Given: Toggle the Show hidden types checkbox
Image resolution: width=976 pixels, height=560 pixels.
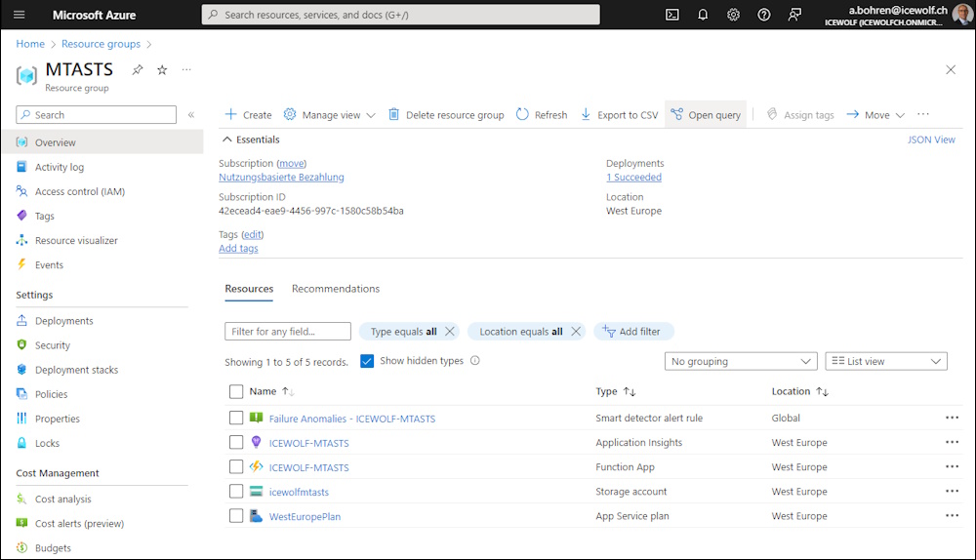Looking at the screenshot, I should coord(367,361).
